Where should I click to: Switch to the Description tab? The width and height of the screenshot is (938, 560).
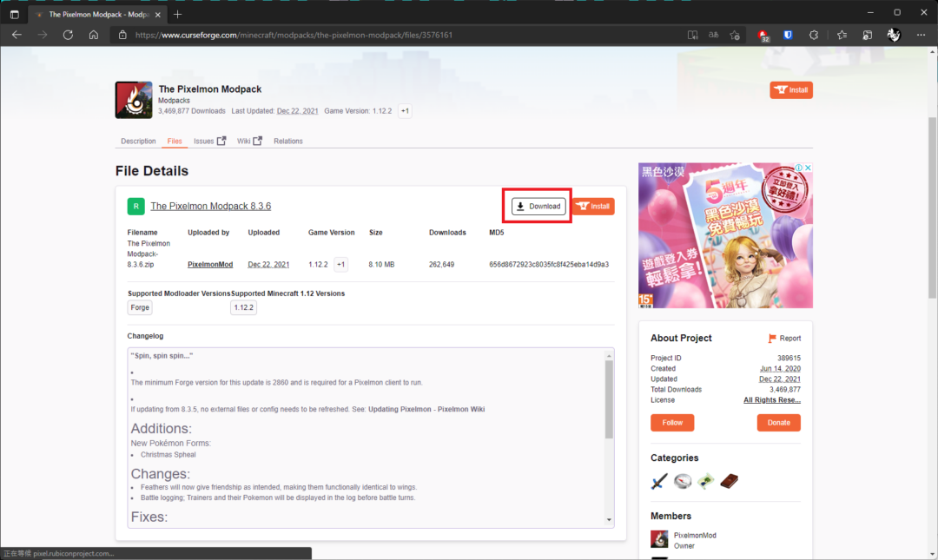pos(138,142)
